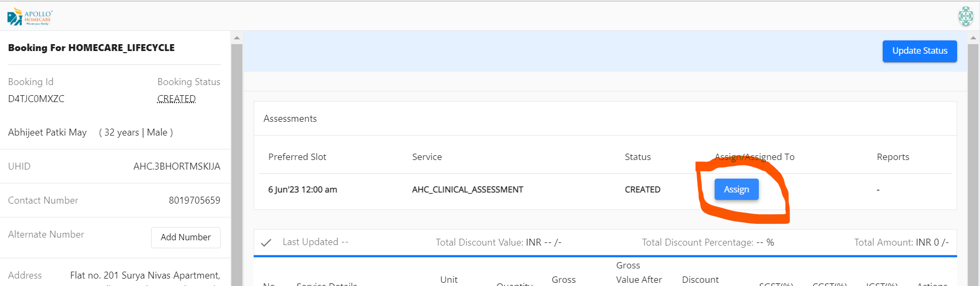Click the CREATED status cell in Assessments
Image resolution: width=980 pixels, height=286 pixels.
point(642,189)
